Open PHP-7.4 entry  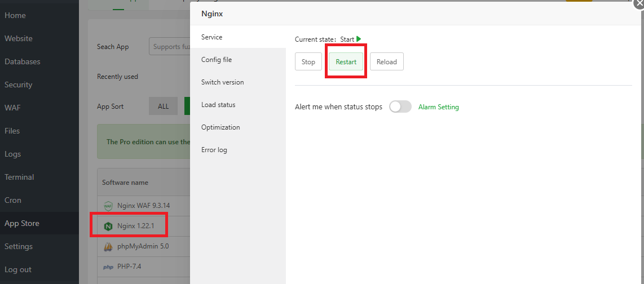coord(129,267)
